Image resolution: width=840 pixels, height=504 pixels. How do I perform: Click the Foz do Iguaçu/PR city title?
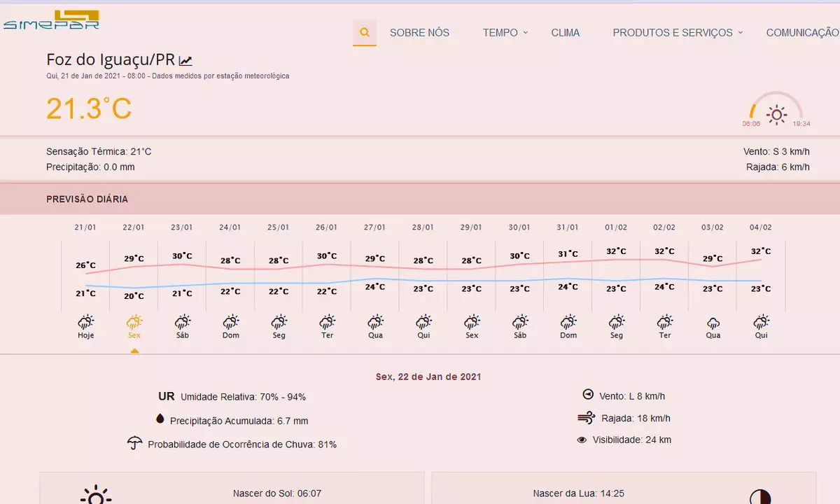click(x=110, y=59)
